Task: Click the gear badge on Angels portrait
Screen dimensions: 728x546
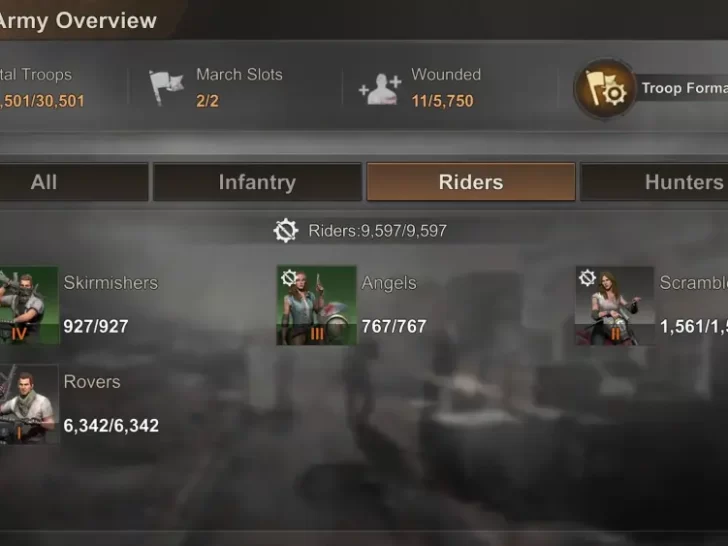Action: coord(289,278)
